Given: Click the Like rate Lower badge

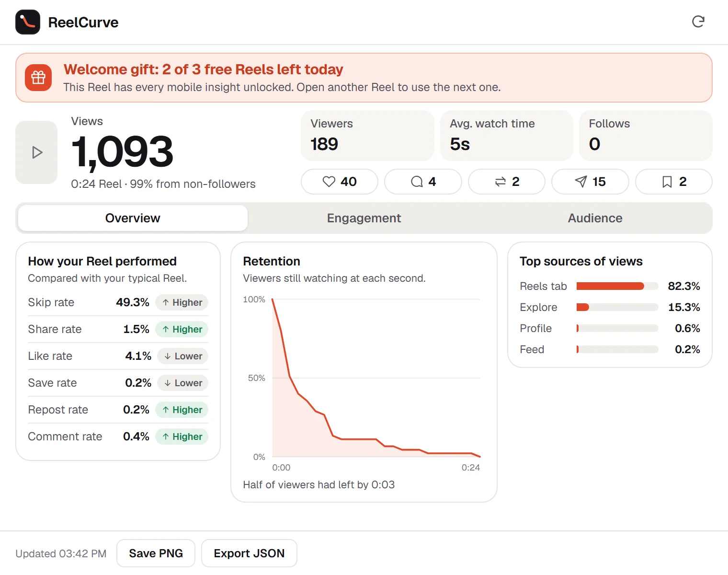Looking at the screenshot, I should pyautogui.click(x=183, y=356).
